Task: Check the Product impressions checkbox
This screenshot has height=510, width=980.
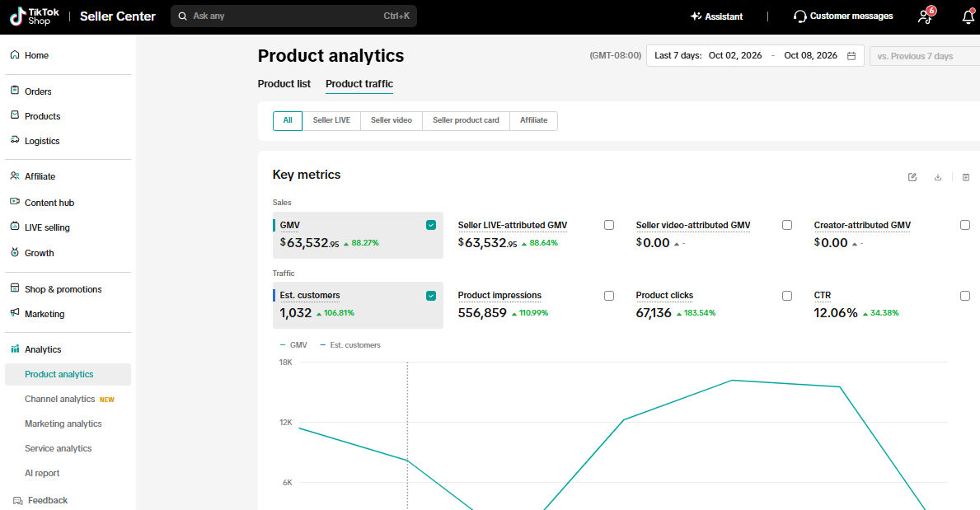Action: coord(609,296)
